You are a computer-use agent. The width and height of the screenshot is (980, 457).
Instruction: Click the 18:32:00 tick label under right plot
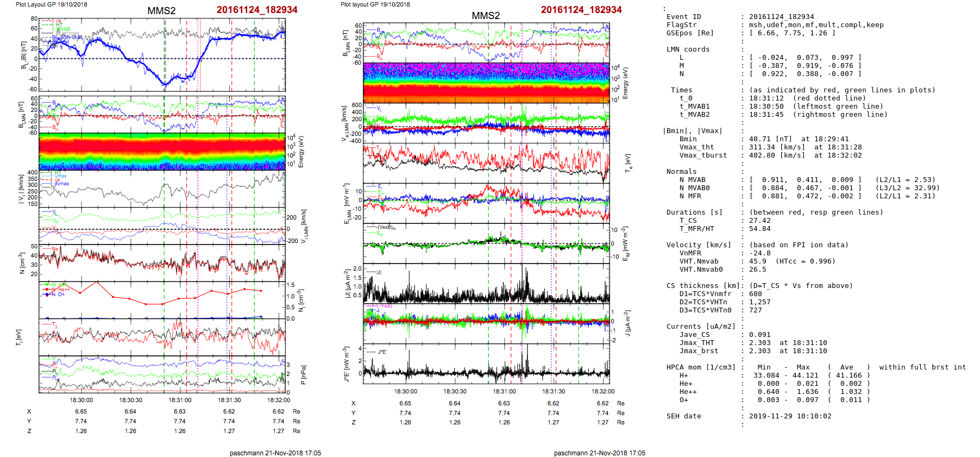point(602,391)
